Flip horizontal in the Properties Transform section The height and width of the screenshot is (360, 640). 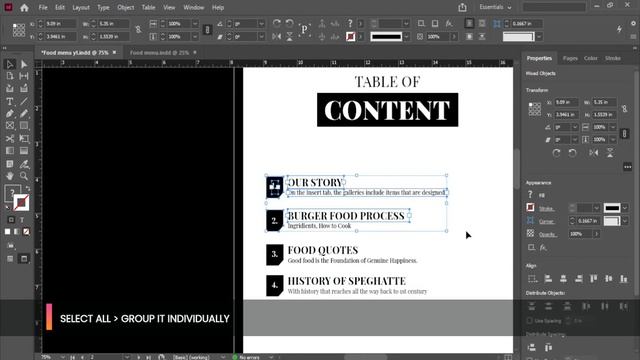click(x=593, y=153)
